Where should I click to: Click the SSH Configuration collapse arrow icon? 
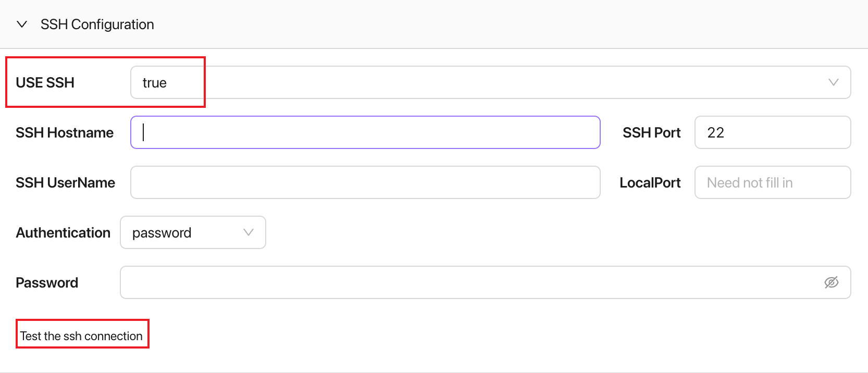21,24
